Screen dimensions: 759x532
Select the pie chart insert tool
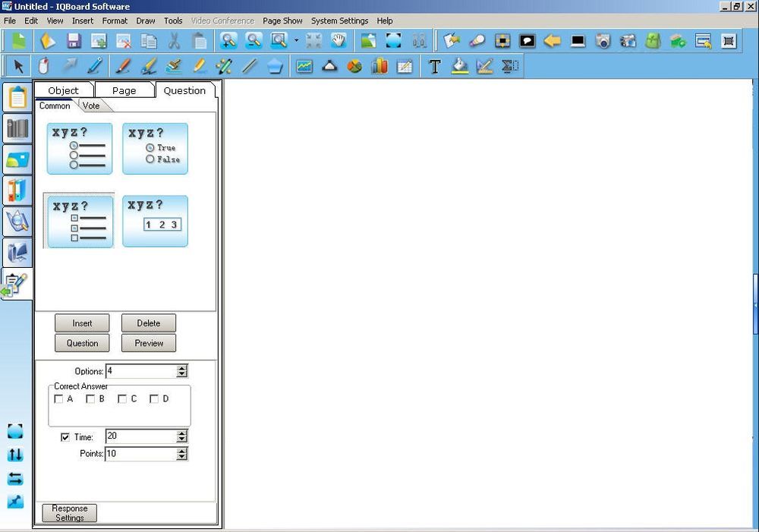(354, 66)
